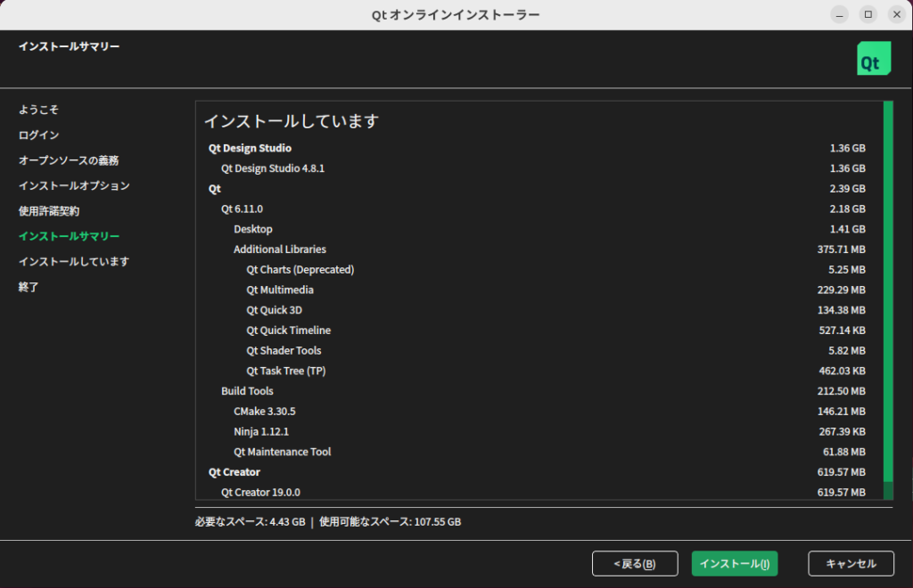Image resolution: width=913 pixels, height=588 pixels.
Task: Select the Build Tools group row
Action: (247, 391)
